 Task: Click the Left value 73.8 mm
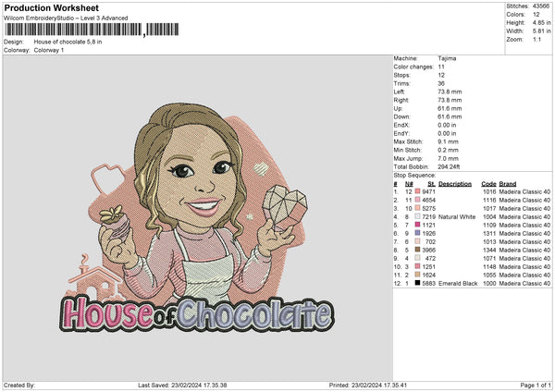click(450, 92)
